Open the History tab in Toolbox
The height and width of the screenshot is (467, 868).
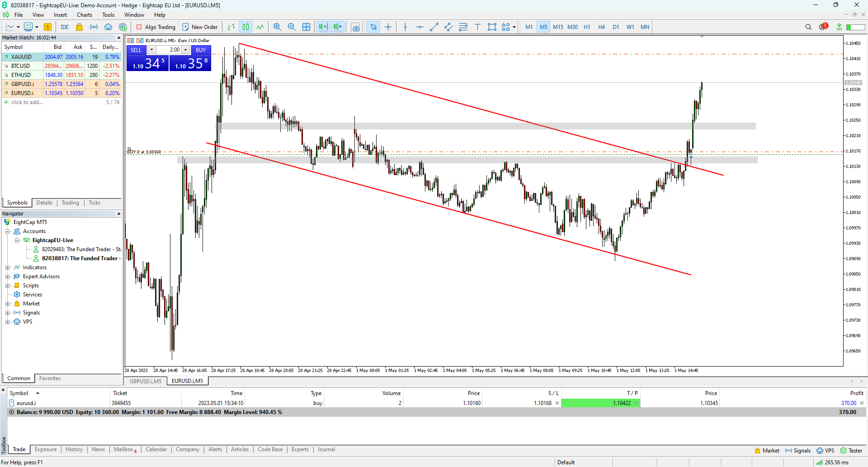click(74, 449)
